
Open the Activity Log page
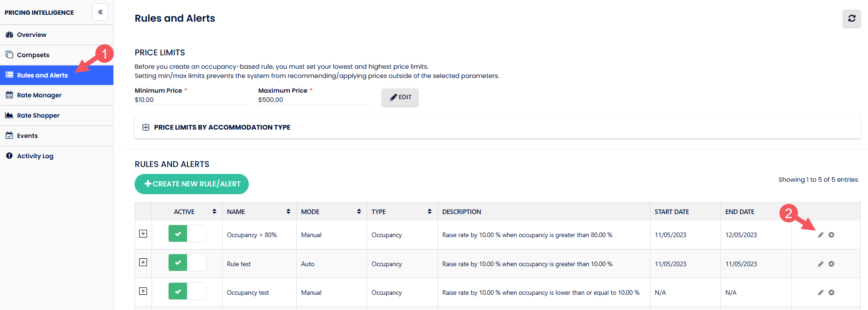point(35,156)
